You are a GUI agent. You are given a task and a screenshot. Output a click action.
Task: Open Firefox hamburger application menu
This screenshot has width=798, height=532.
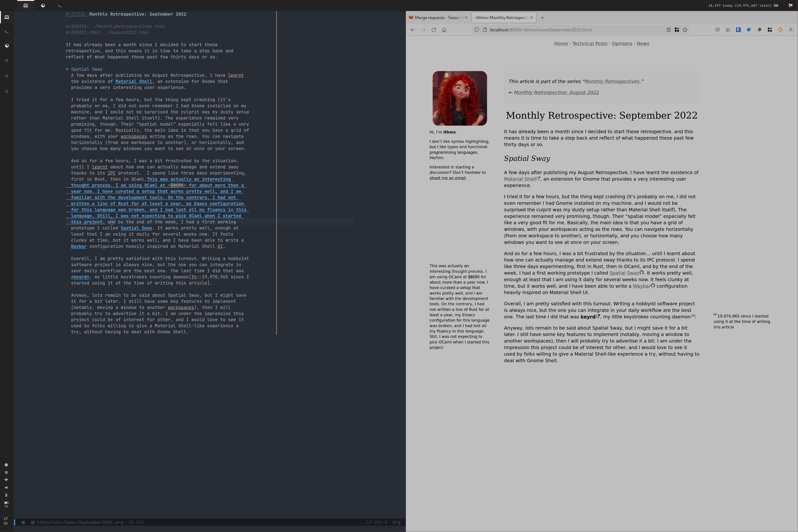pos(791,30)
